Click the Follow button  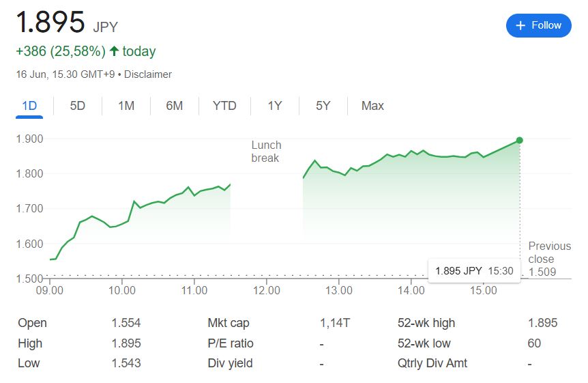coord(538,25)
